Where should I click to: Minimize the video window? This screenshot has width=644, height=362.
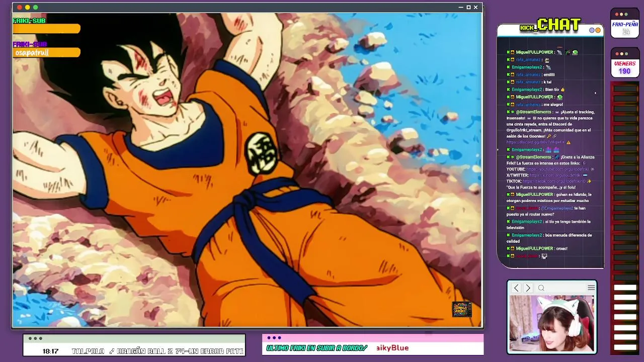(x=461, y=8)
